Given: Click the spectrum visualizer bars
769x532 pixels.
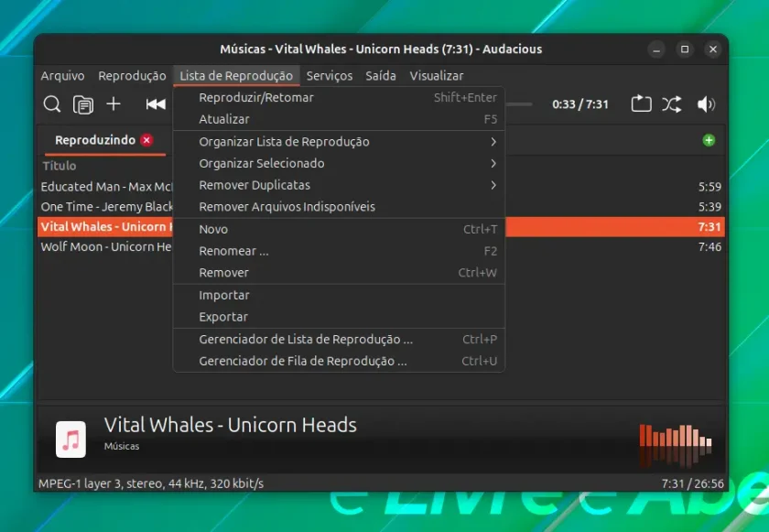Looking at the screenshot, I should pyautogui.click(x=676, y=445).
